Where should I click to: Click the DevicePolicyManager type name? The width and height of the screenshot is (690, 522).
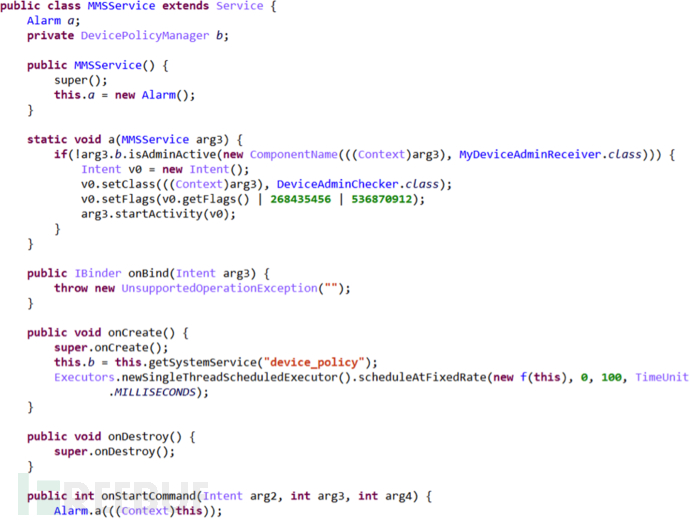145,36
